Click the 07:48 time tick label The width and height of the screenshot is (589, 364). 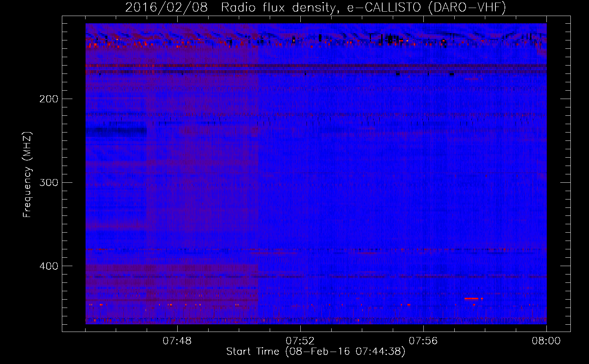(x=177, y=341)
